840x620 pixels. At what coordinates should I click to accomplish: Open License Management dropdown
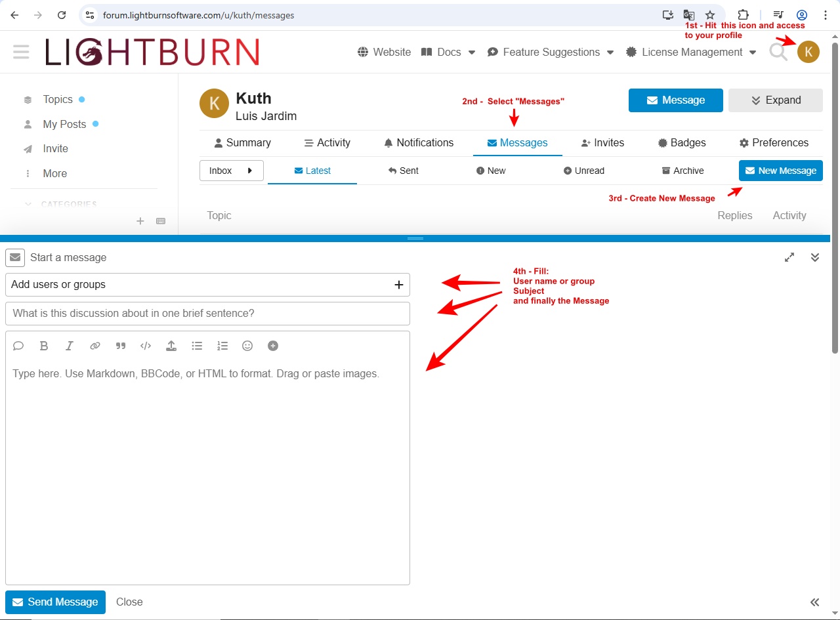[x=691, y=52]
